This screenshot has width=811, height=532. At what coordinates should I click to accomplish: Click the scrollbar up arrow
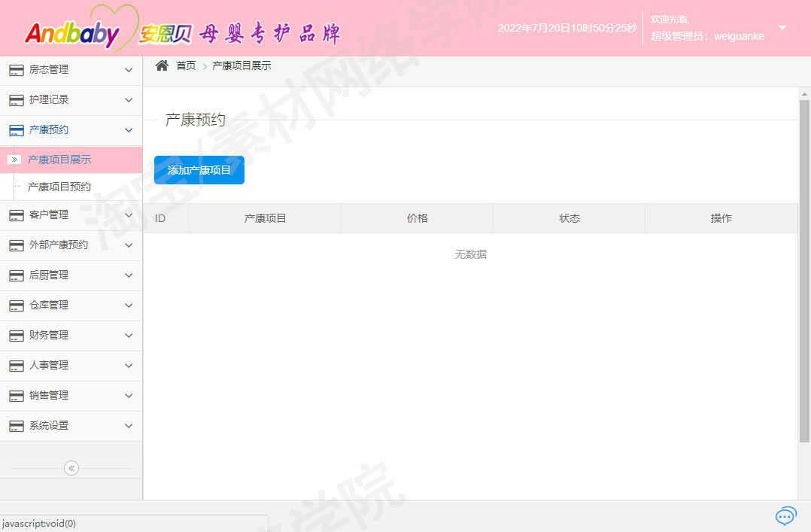pyautogui.click(x=804, y=94)
